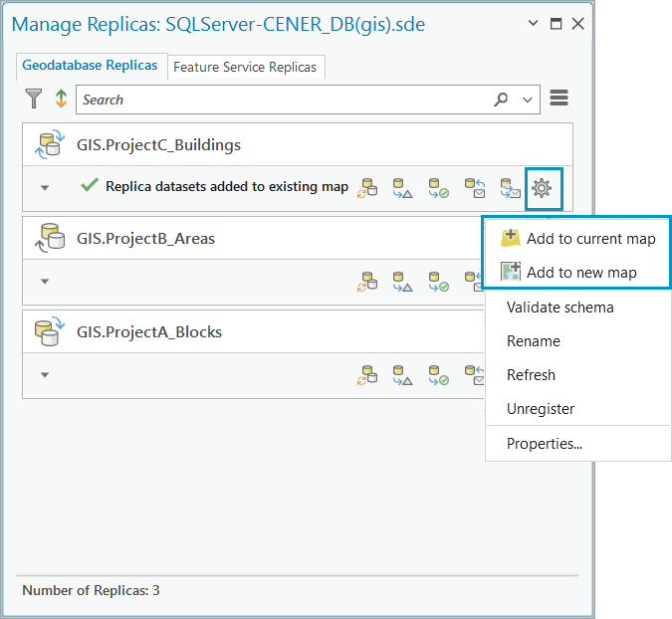Select the Geodatabase Replicas tab
Viewport: 672px width, 619px height.
(x=91, y=66)
